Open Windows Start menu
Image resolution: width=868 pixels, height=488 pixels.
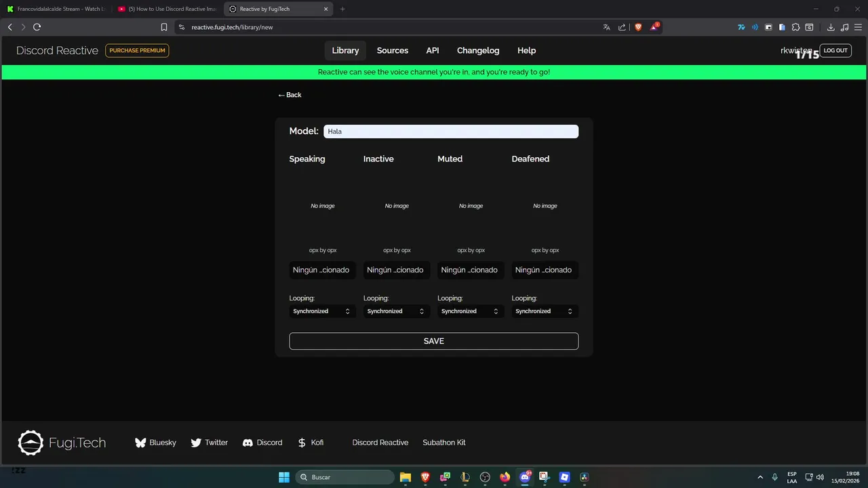284,477
